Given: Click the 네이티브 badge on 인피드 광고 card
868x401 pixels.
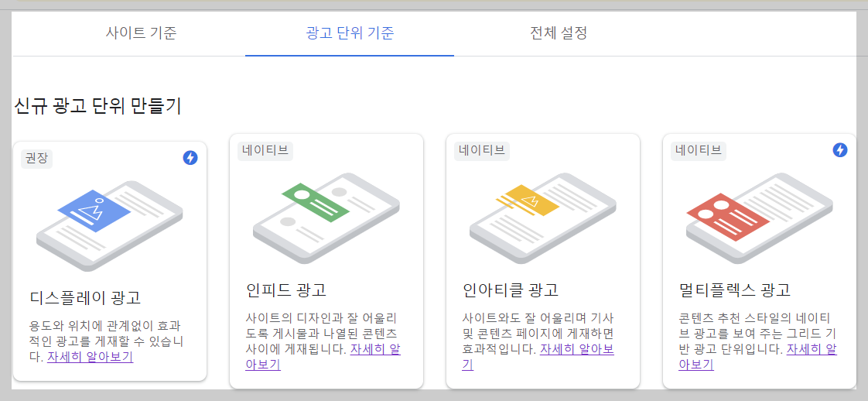Looking at the screenshot, I should 265,151.
